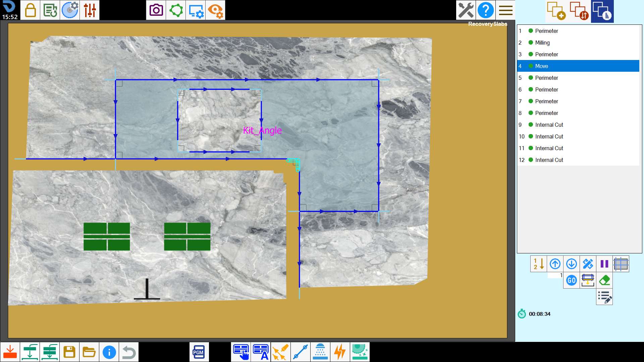
Task: Click the manual nesting hand icon
Action: 241,352
